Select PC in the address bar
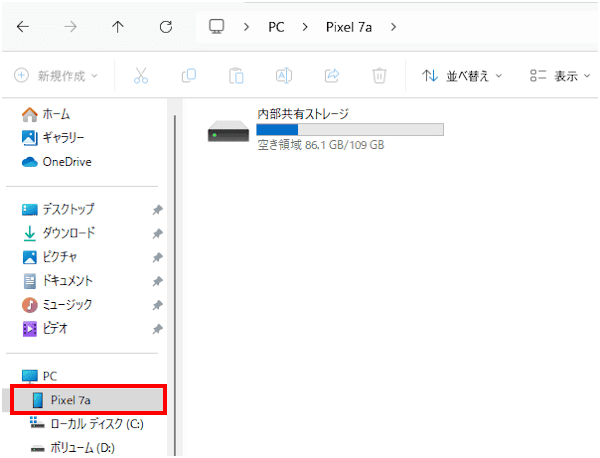This screenshot has height=458, width=600. [x=276, y=27]
